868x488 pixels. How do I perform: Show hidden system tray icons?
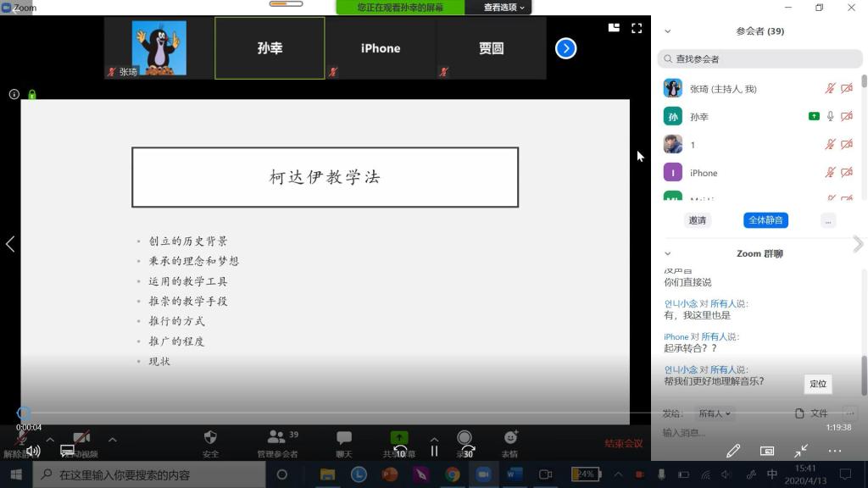(618, 474)
